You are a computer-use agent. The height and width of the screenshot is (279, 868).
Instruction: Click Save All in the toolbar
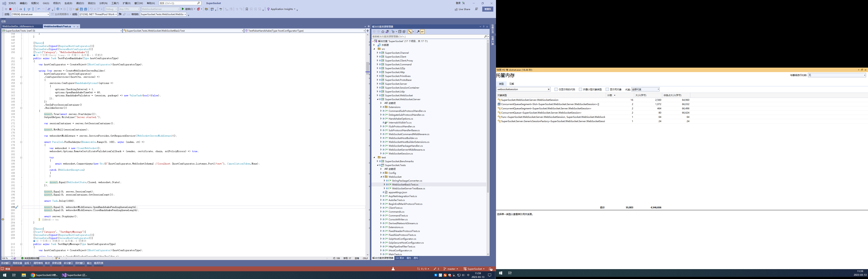coord(86,9)
